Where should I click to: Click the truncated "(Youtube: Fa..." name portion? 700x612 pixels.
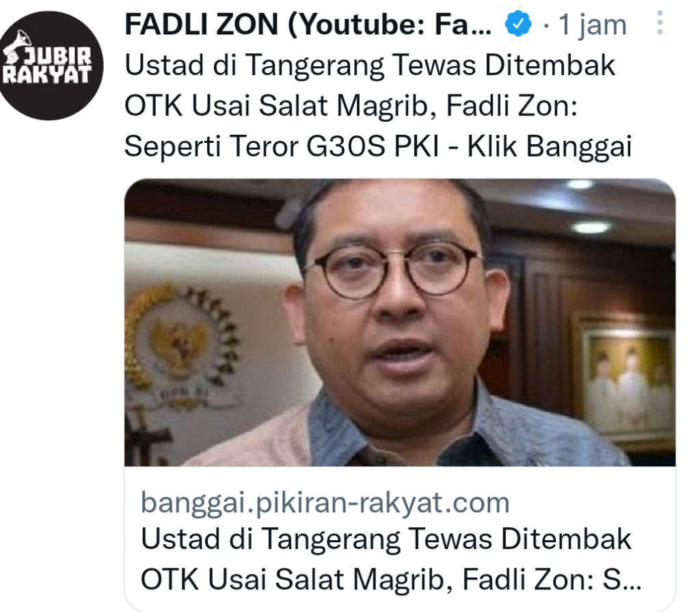coord(390,24)
